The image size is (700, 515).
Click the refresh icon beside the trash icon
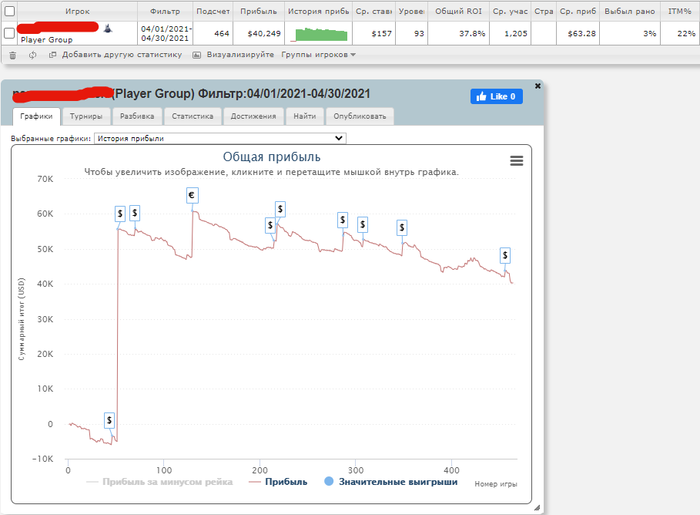pos(32,55)
